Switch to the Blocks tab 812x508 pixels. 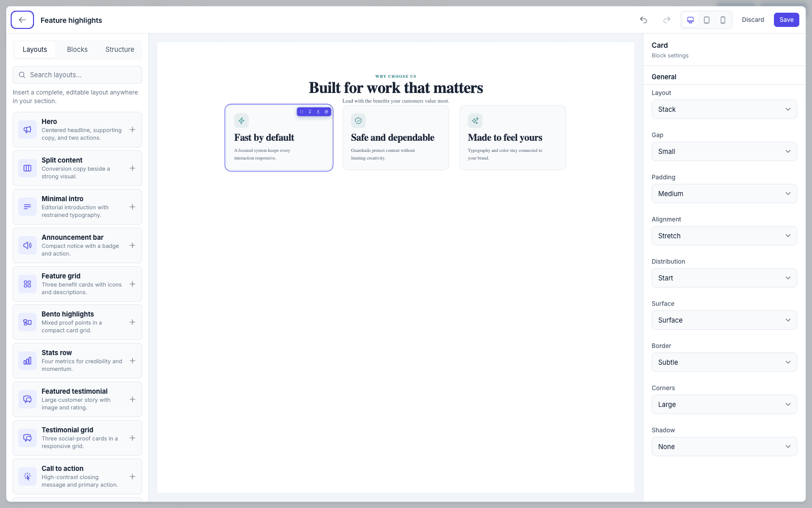pyautogui.click(x=77, y=49)
